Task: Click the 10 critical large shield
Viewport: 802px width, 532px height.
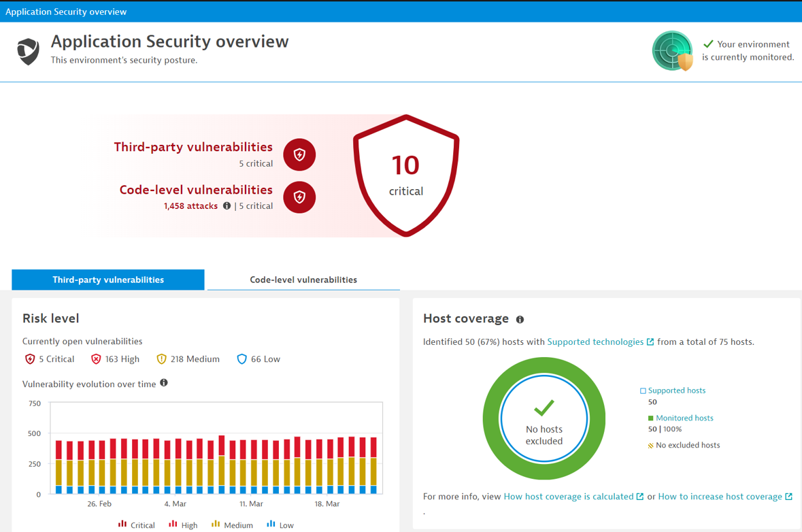Action: pyautogui.click(x=406, y=176)
